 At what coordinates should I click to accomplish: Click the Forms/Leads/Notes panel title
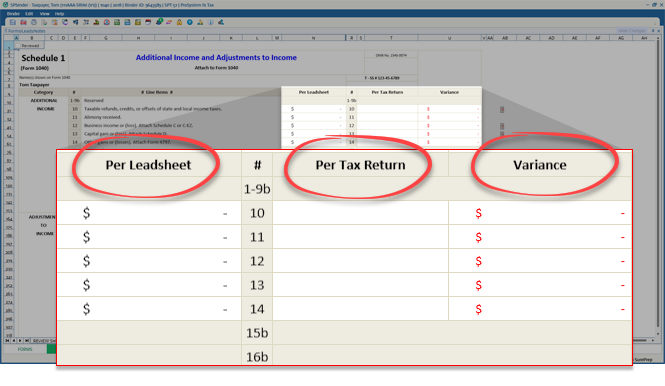(26, 31)
